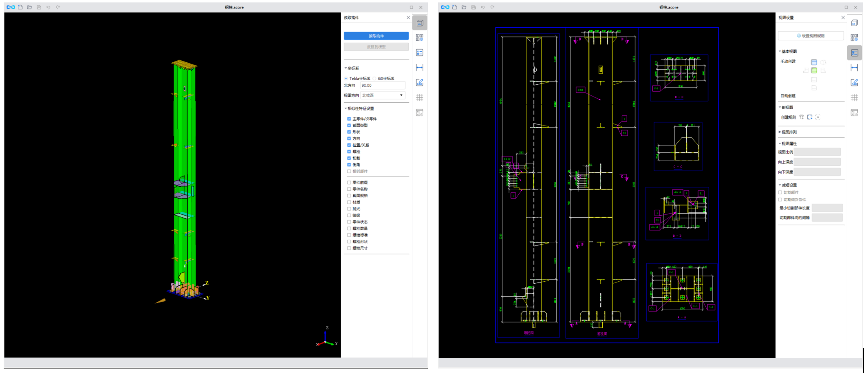
Task: Click the blue 读取构件 button
Action: (376, 36)
